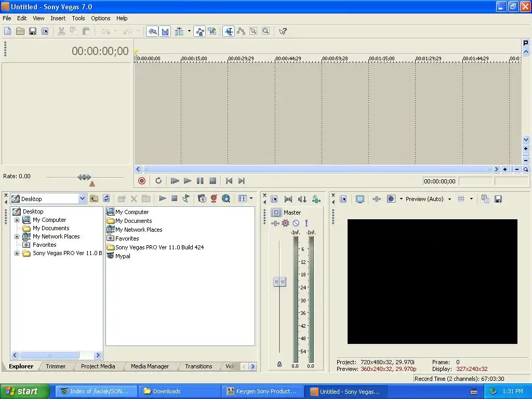Open the Options menu
The height and width of the screenshot is (399, 532).
pyautogui.click(x=100, y=18)
